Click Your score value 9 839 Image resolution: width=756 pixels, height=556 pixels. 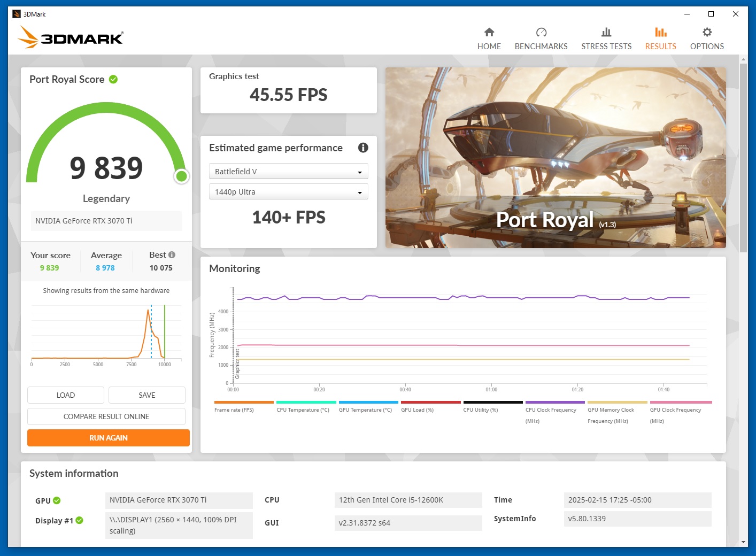(49, 268)
